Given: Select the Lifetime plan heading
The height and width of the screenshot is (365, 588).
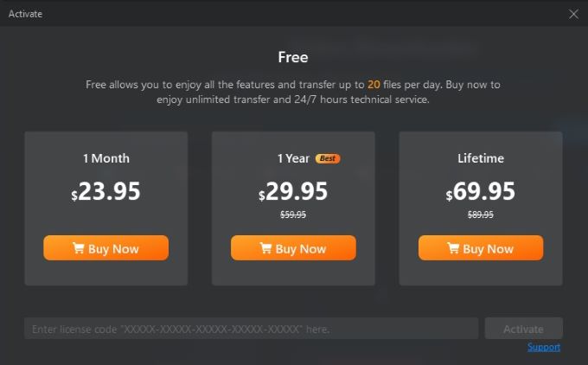Looking at the screenshot, I should (481, 158).
